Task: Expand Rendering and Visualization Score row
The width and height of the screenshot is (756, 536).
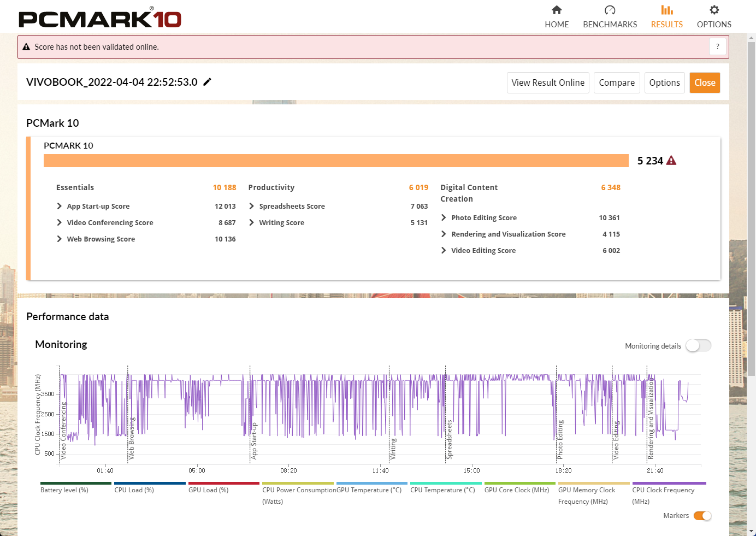Action: click(x=444, y=234)
